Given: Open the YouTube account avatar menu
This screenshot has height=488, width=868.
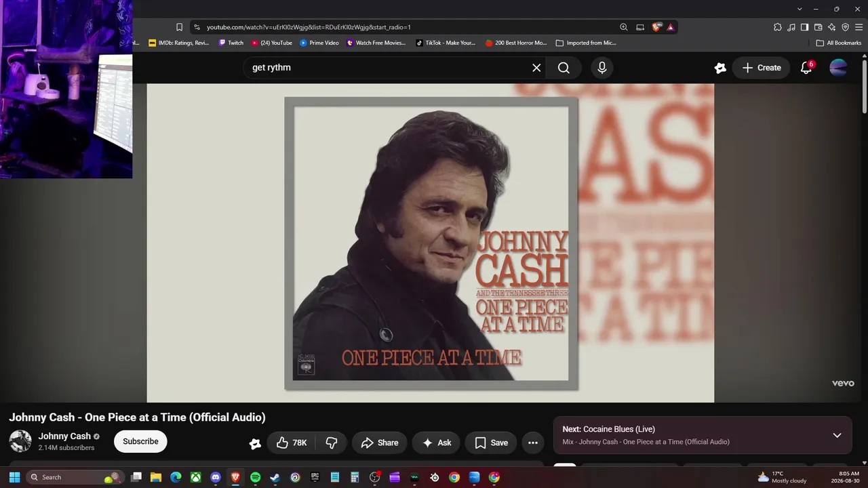Looking at the screenshot, I should 839,68.
